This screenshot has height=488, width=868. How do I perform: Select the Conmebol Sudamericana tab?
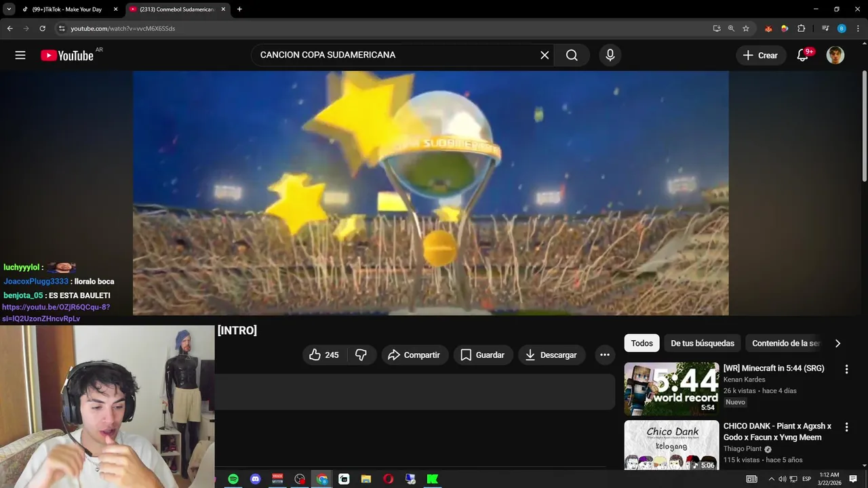(x=176, y=9)
